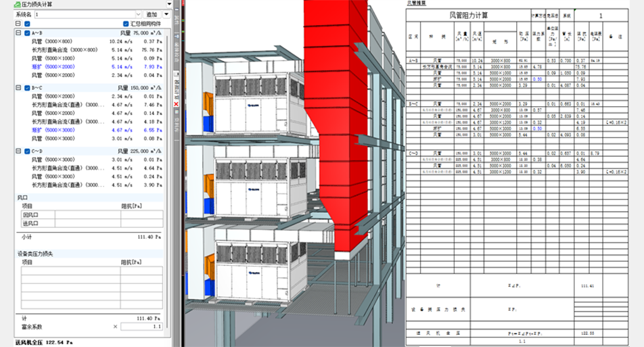Collapse the B~C tree section
Viewport: 644px width, 347px height.
18,88
